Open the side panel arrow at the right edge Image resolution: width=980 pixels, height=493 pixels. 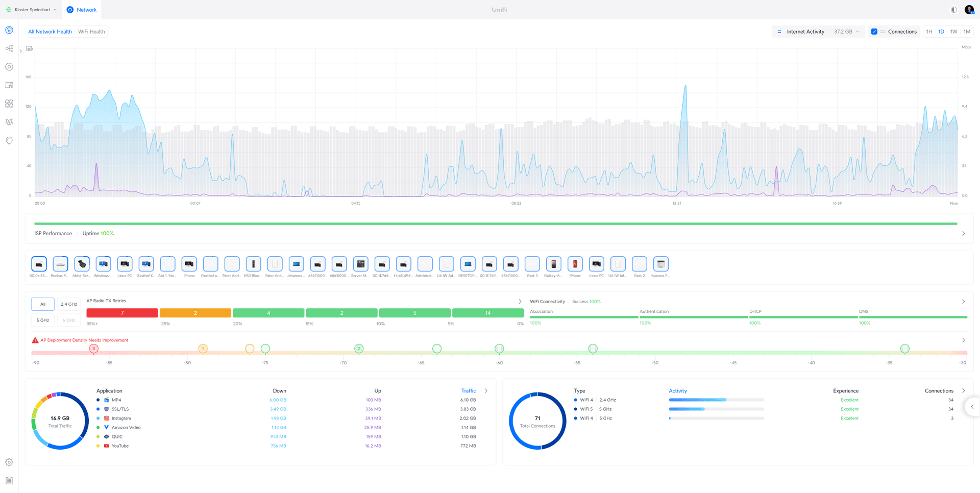click(972, 407)
